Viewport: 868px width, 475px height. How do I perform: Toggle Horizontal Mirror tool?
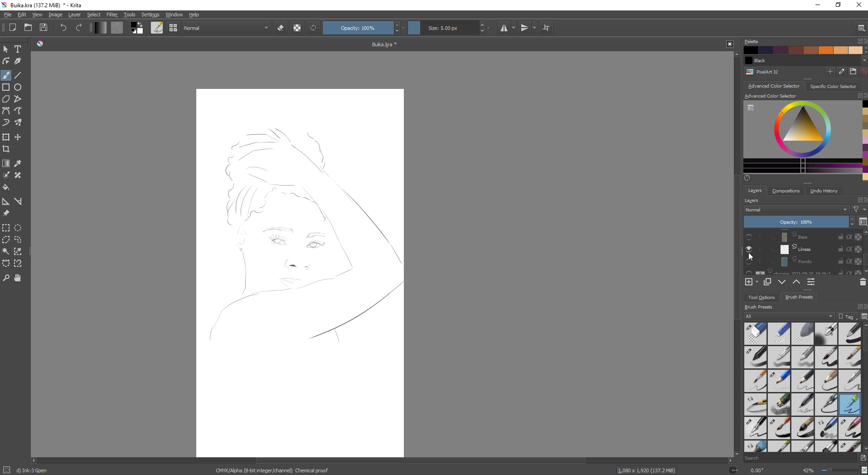click(x=504, y=28)
